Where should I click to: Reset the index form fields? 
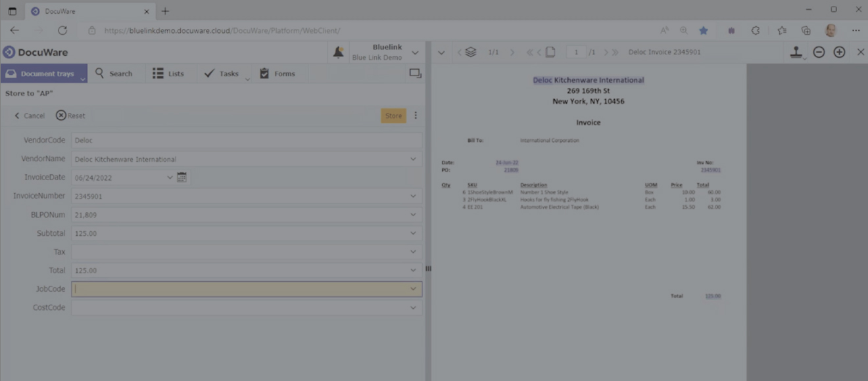pos(70,116)
